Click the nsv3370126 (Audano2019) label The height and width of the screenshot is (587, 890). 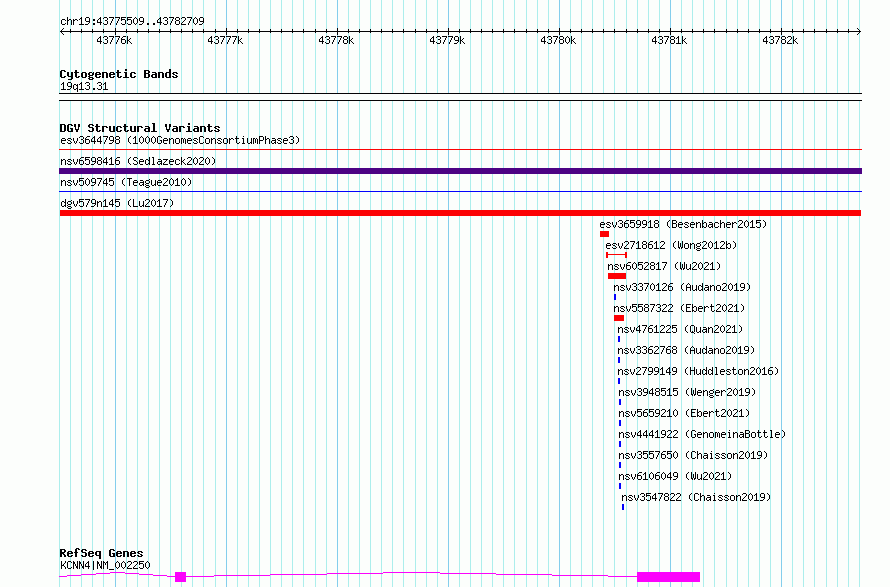click(x=682, y=287)
